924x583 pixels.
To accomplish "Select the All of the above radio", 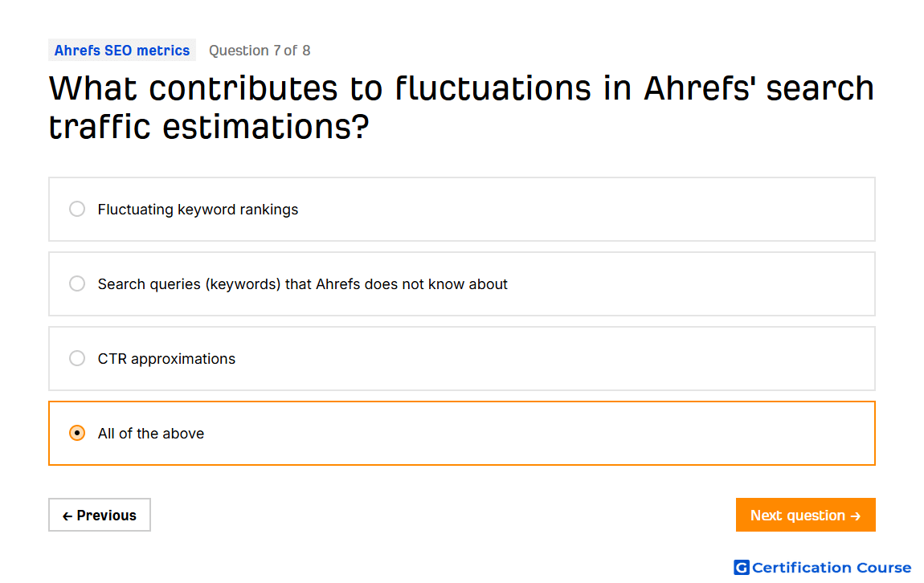I will pos(77,433).
